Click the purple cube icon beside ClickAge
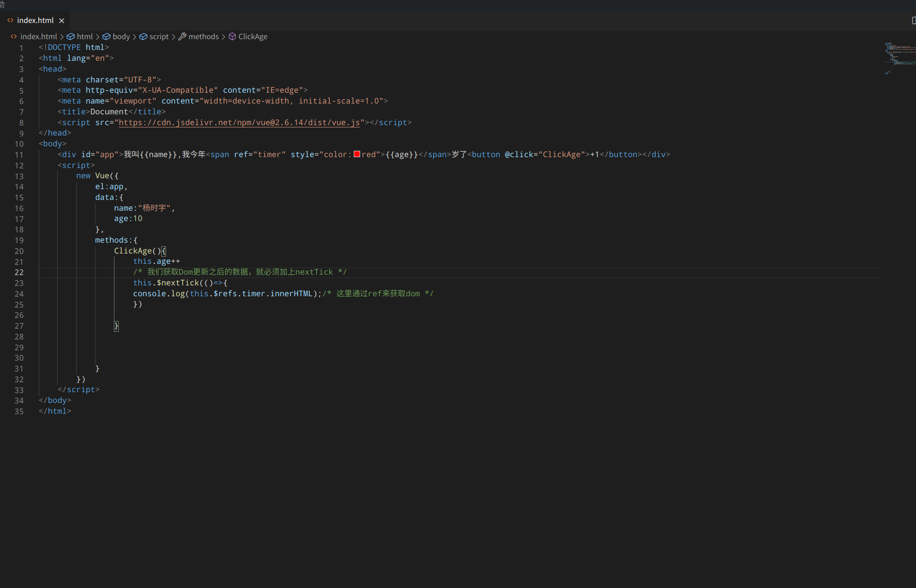Image resolution: width=916 pixels, height=588 pixels. coord(232,36)
